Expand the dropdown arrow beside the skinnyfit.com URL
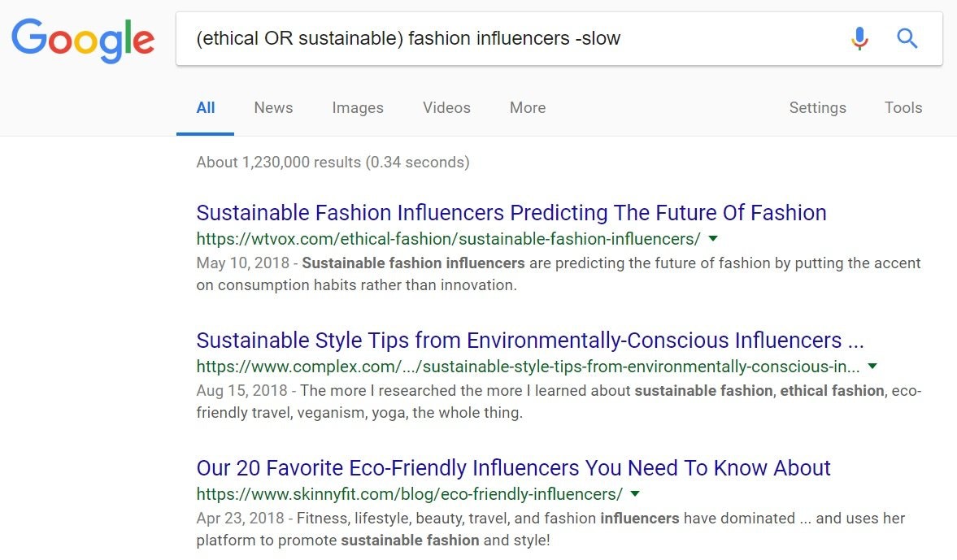Viewport: 957px width, 560px height. [635, 494]
